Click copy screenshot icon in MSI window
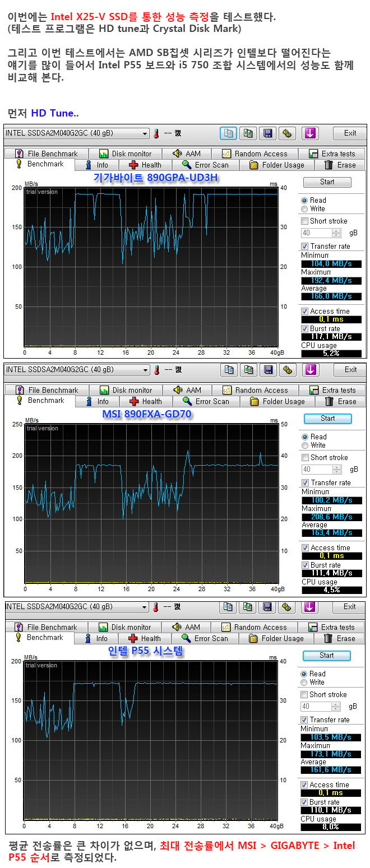 pos(249,370)
